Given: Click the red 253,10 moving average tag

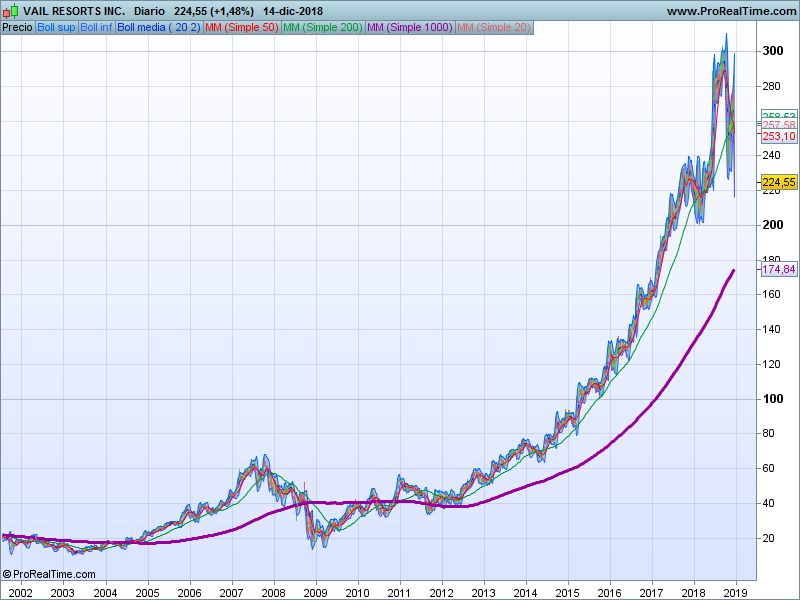Looking at the screenshot, I should [x=779, y=136].
